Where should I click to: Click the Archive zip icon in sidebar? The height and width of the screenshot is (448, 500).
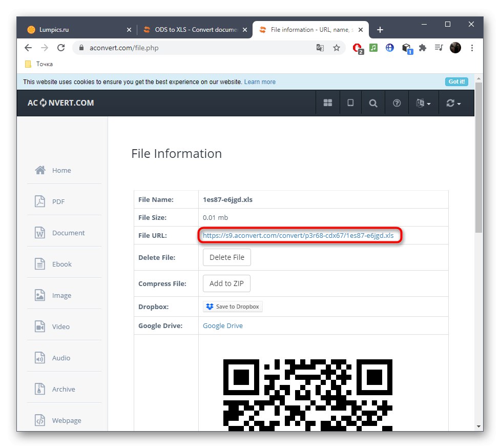point(40,389)
